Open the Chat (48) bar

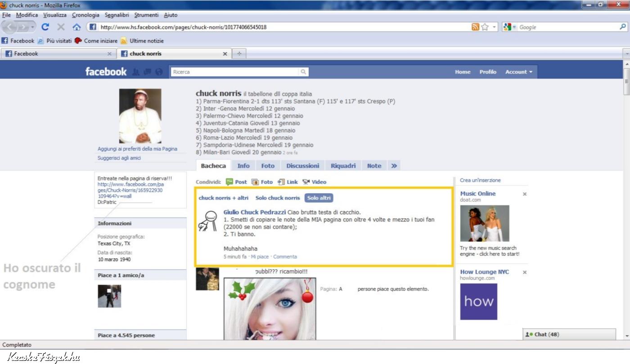click(x=569, y=334)
